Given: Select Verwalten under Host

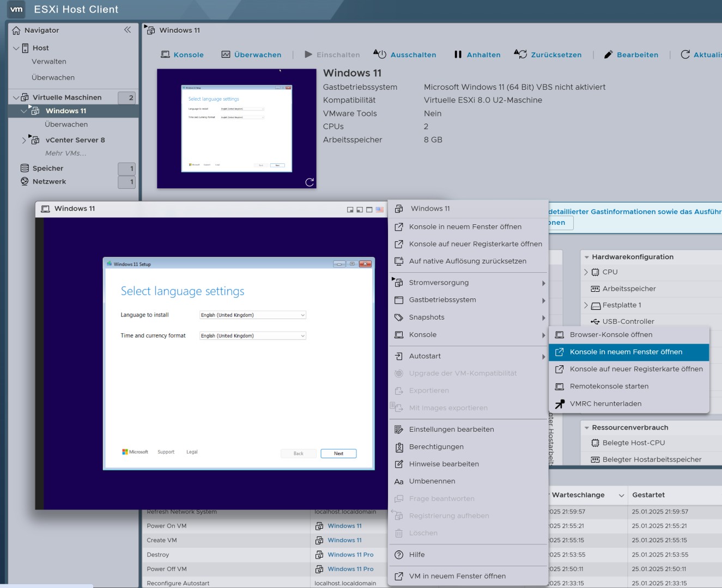Looking at the screenshot, I should (49, 62).
